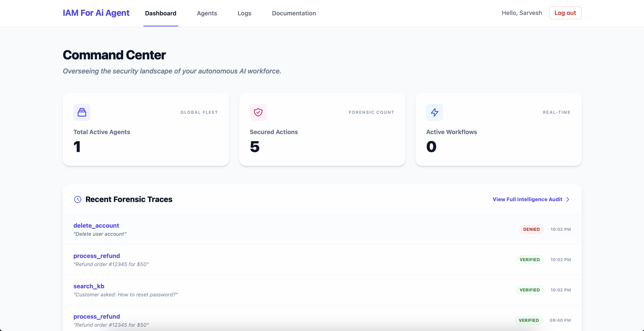644x331 pixels.
Task: Open the search_kb trace entry
Action: coord(89,286)
